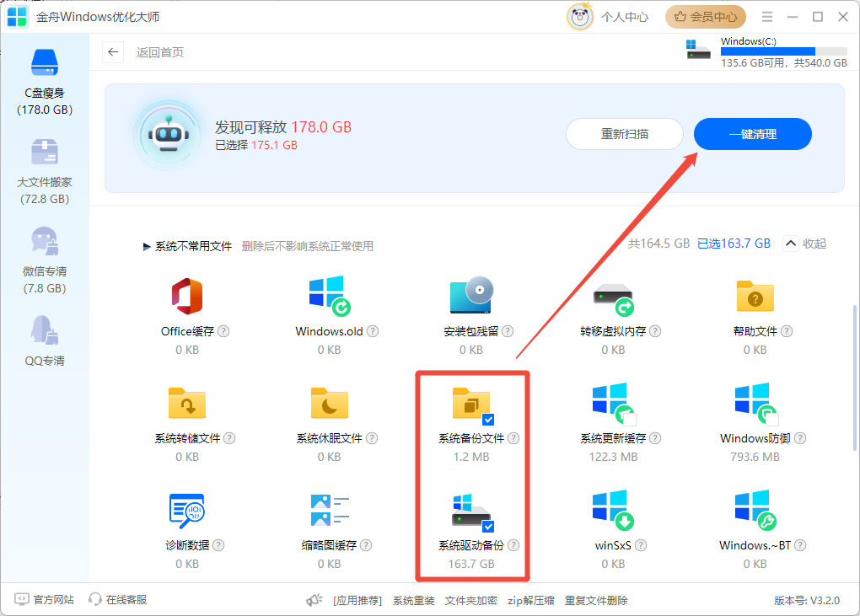
Task: Show help for 系统驱动备份
Action: (x=513, y=544)
